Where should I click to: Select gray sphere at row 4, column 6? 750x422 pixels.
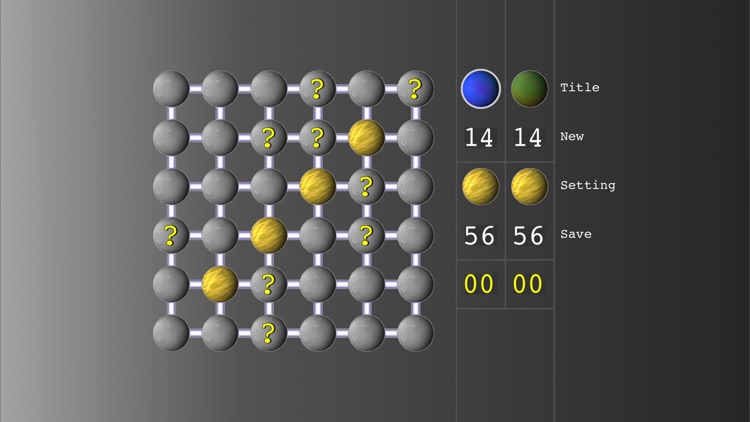[x=415, y=235]
